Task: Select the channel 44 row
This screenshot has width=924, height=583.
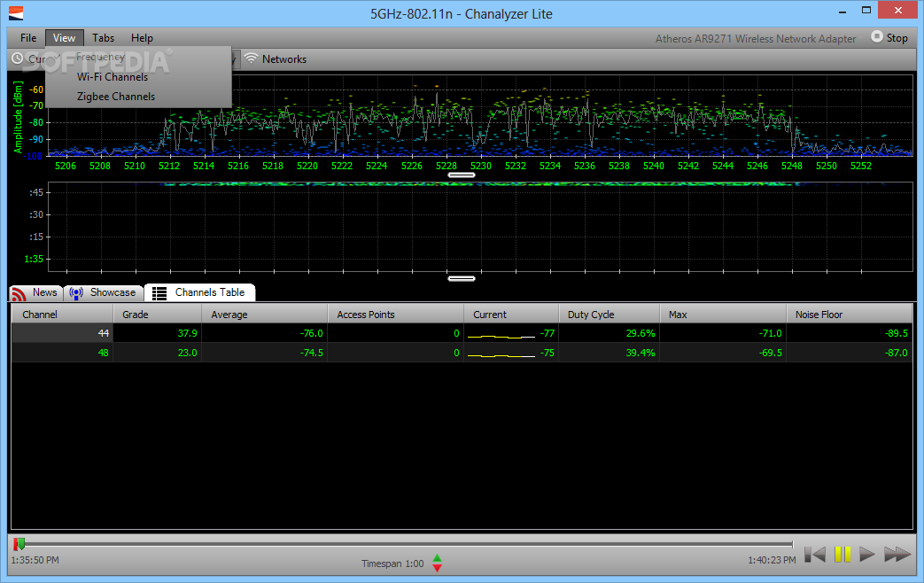Action: (462, 333)
